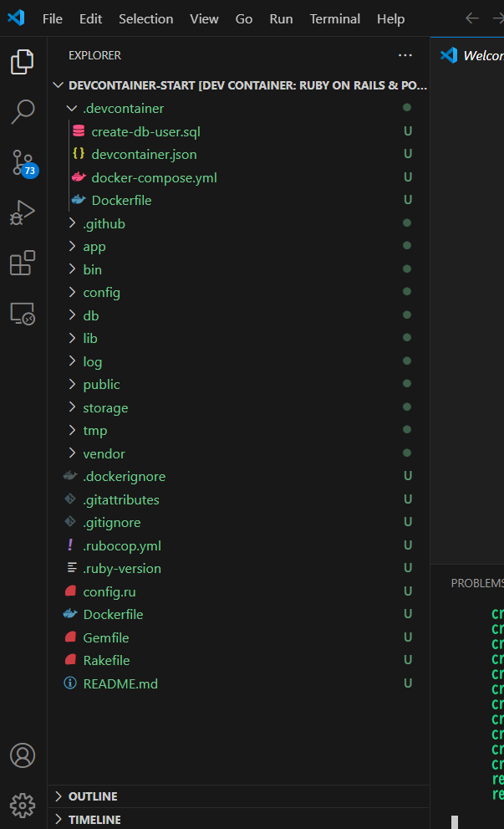Click the .dockerignore file icon
504x829 pixels.
tap(70, 476)
